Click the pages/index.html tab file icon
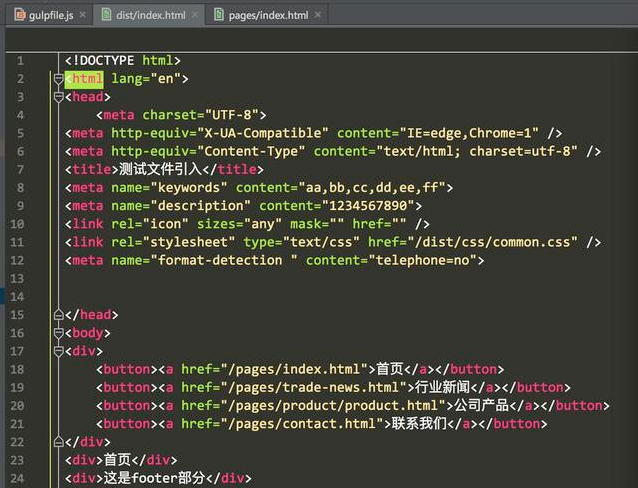 coord(218,15)
